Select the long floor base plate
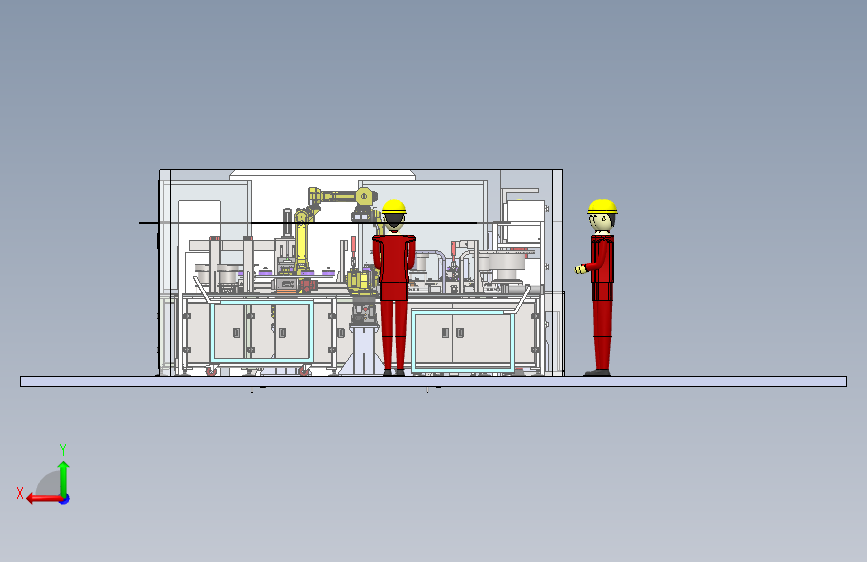This screenshot has height=562, width=867. pos(434,381)
